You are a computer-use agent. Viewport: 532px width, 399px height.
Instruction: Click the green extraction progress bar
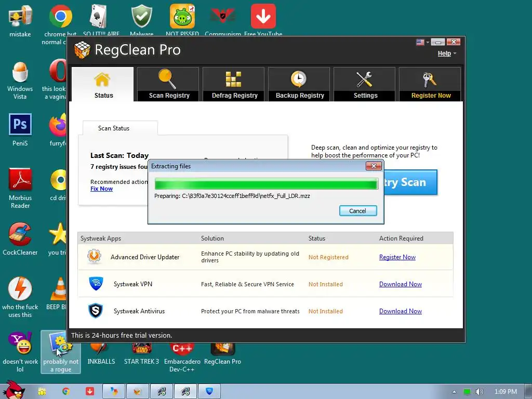[x=267, y=184]
